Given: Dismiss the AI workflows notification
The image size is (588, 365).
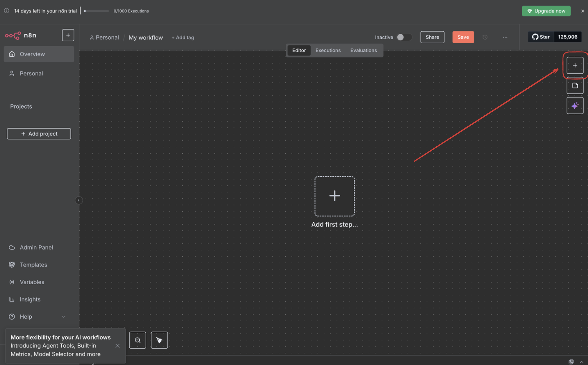Looking at the screenshot, I should pyautogui.click(x=118, y=346).
